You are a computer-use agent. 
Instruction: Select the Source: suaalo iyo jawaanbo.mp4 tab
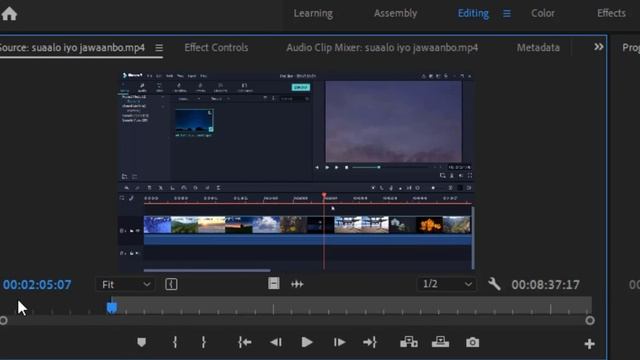point(72,48)
